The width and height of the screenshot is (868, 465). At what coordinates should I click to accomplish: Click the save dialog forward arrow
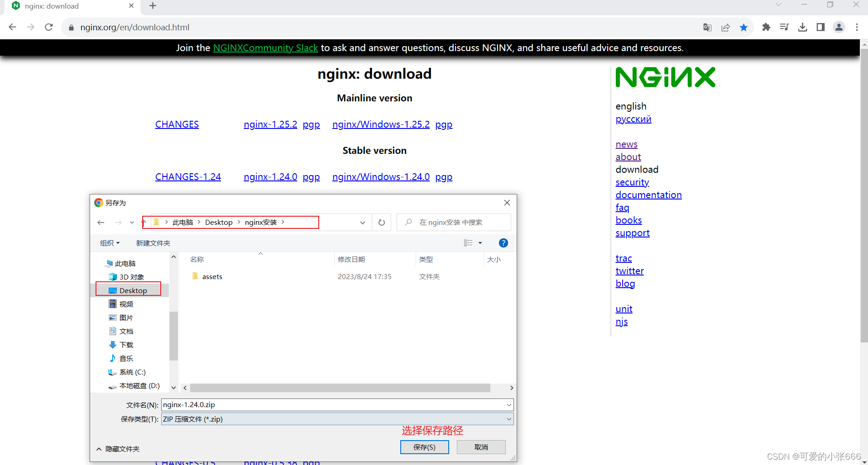tap(118, 223)
